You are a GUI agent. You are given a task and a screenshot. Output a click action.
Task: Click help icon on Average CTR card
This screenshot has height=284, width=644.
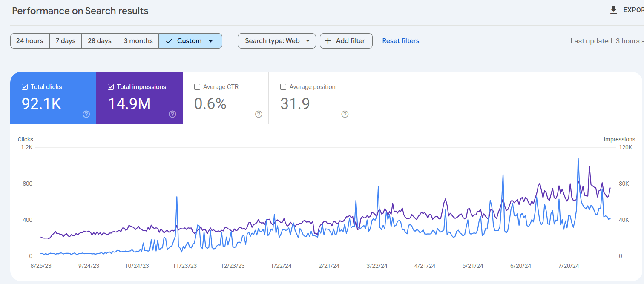(x=259, y=114)
